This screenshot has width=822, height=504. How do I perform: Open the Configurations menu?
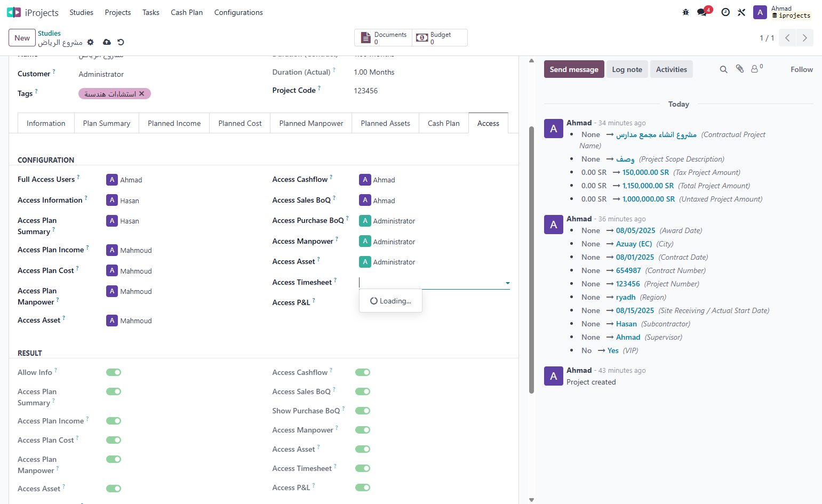click(x=238, y=12)
